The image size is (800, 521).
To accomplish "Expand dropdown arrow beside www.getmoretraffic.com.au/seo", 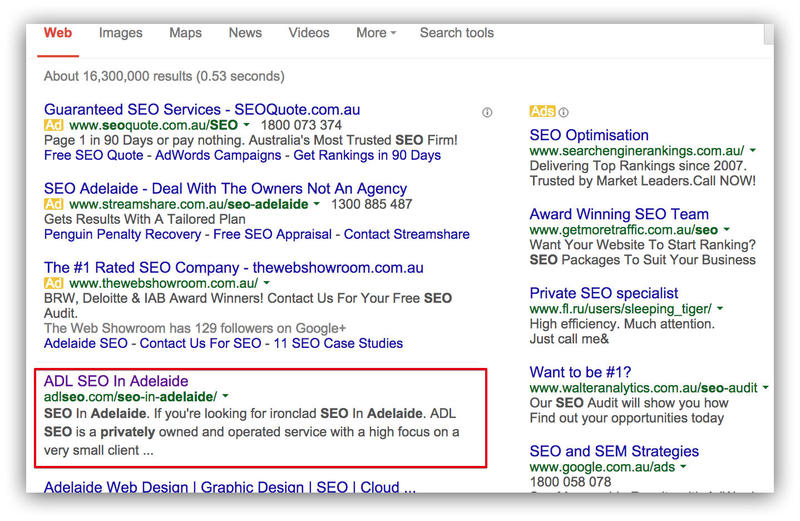I will pyautogui.click(x=727, y=229).
